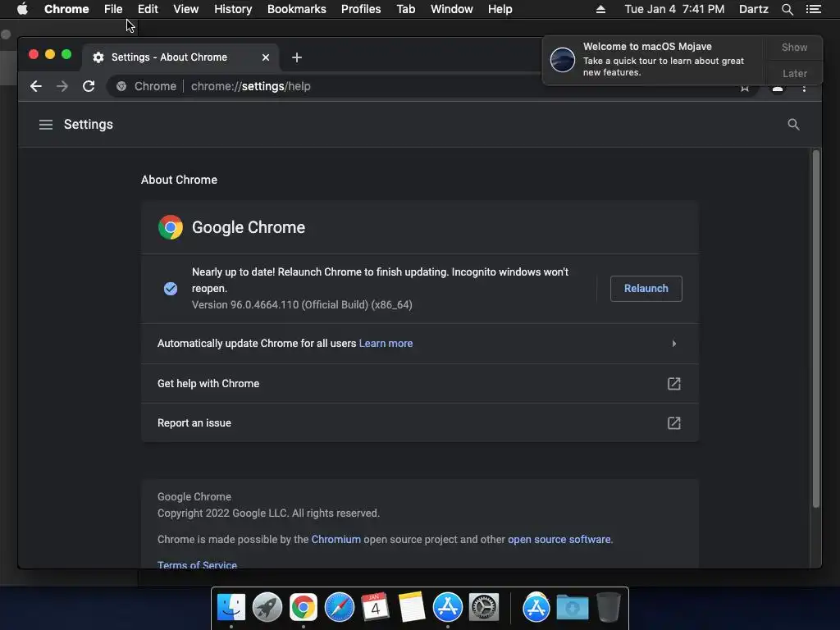The width and height of the screenshot is (840, 630).
Task: Open Chrome three-dot menu
Action: 804,89
